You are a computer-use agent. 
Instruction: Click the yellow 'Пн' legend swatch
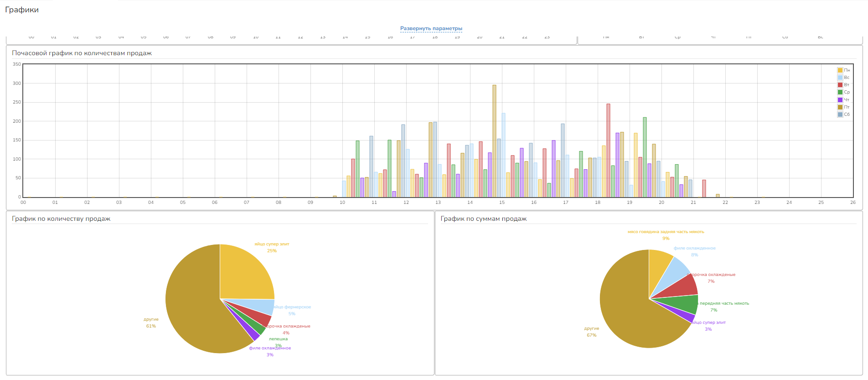tap(840, 70)
